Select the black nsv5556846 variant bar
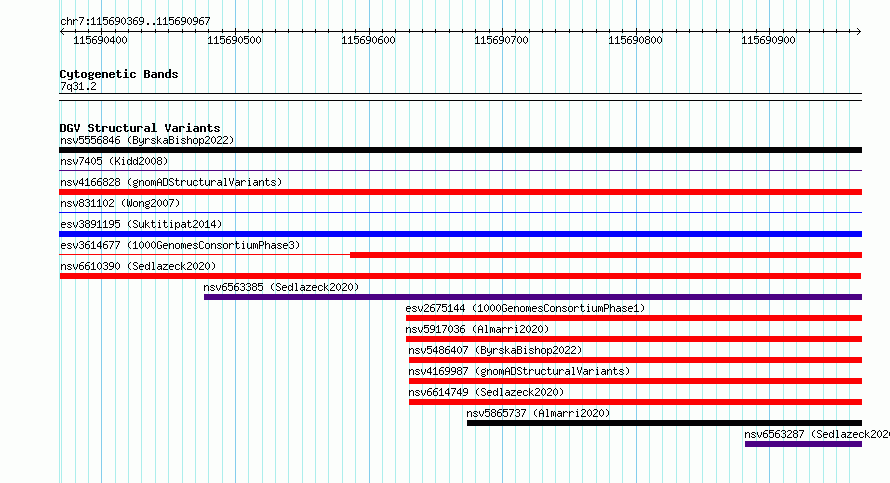 (460, 150)
